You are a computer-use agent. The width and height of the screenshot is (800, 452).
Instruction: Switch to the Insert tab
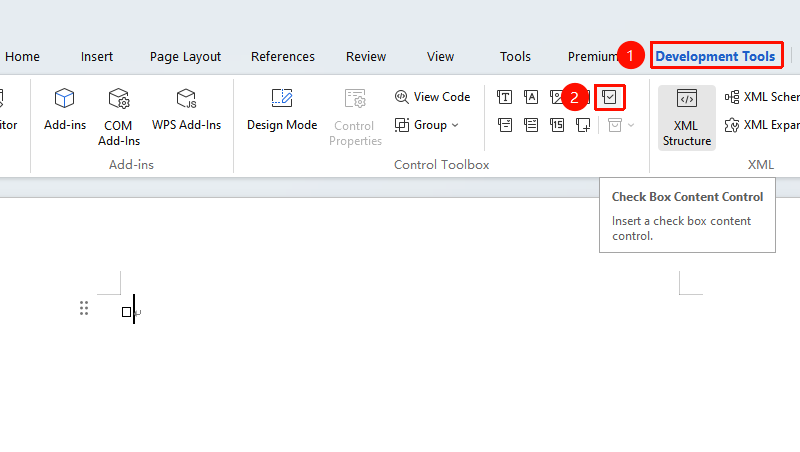click(x=96, y=57)
